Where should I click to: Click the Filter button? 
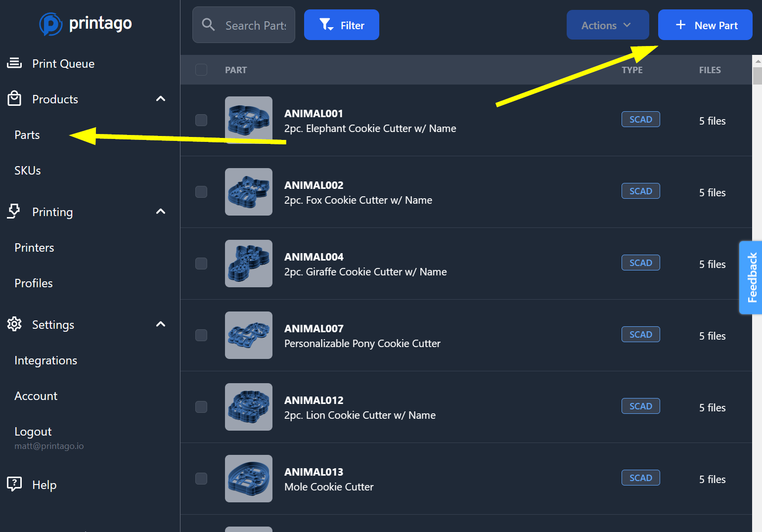342,25
